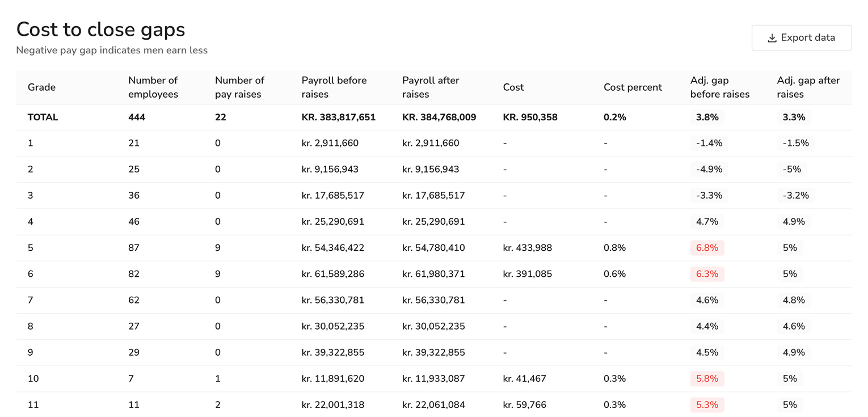This screenshot has height=417, width=868.
Task: Select the Payroll before raises header
Action: coord(334,87)
